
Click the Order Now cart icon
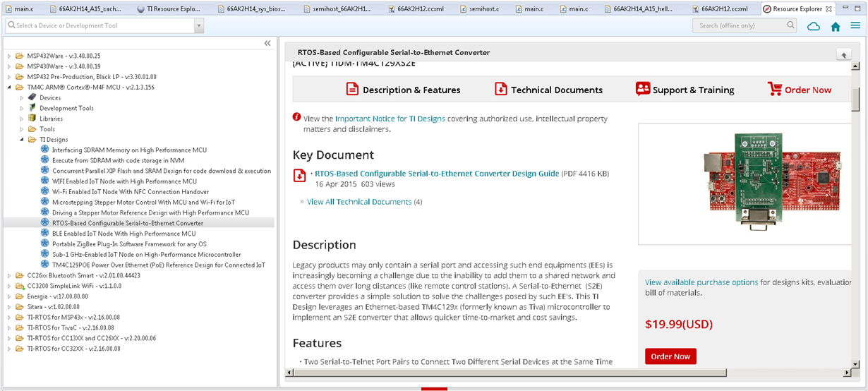pos(775,89)
